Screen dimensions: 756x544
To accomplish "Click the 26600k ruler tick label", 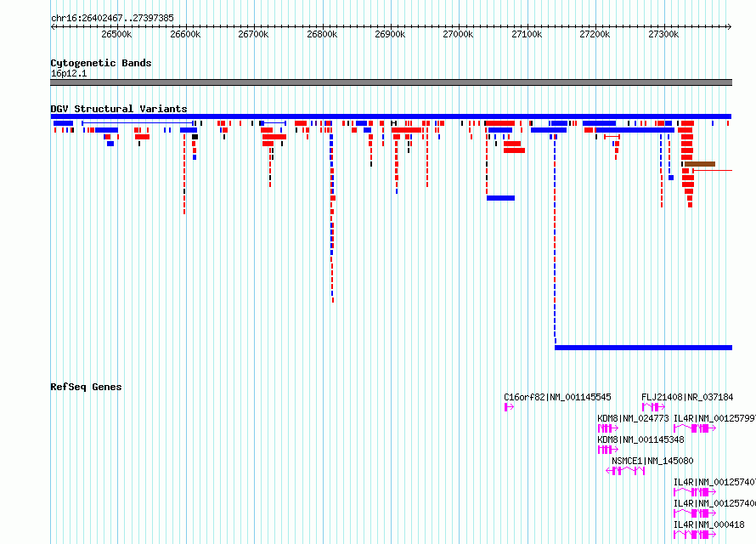I will click(x=185, y=34).
